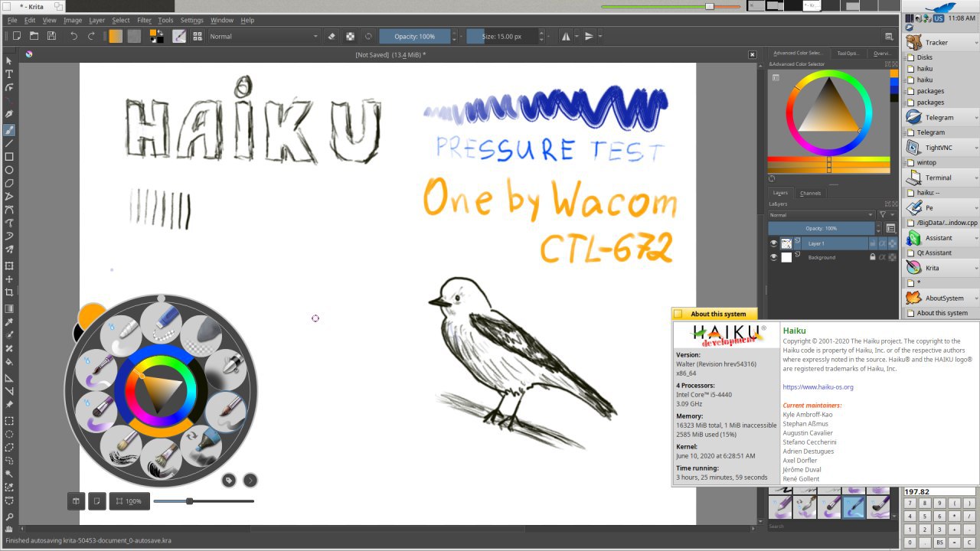980x551 pixels.
Task: Open the layer blending mode dropdown
Action: 821,215
